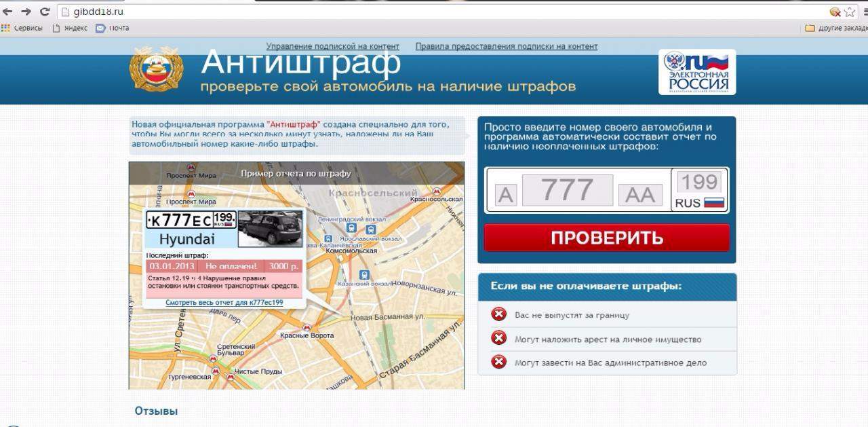Open the Сервисы apps shortcut
This screenshot has width=868, height=427.
tap(22, 28)
